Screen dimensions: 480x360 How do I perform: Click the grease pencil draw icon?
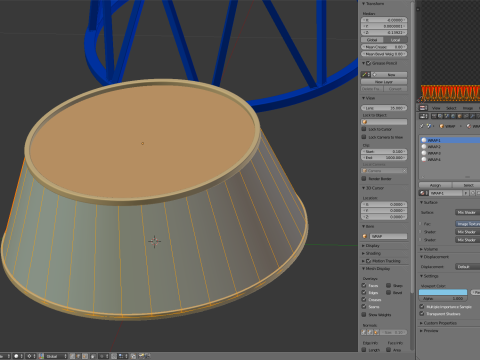[x=365, y=75]
